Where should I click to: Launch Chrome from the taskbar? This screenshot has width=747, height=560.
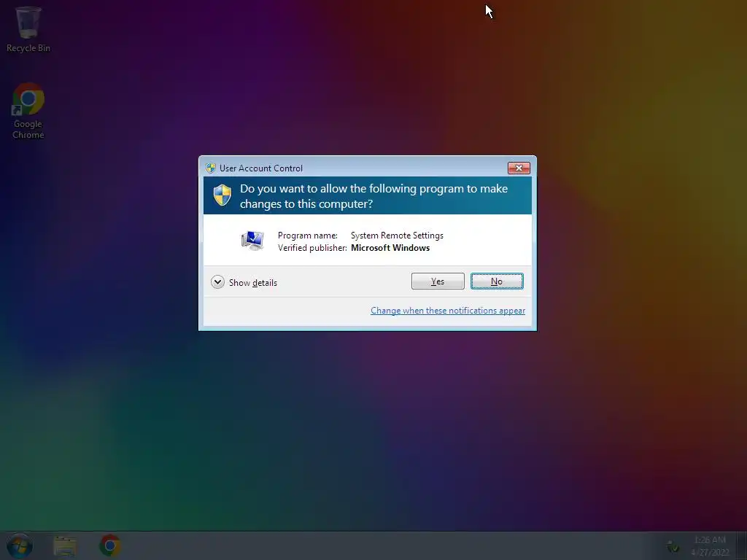[110, 545]
